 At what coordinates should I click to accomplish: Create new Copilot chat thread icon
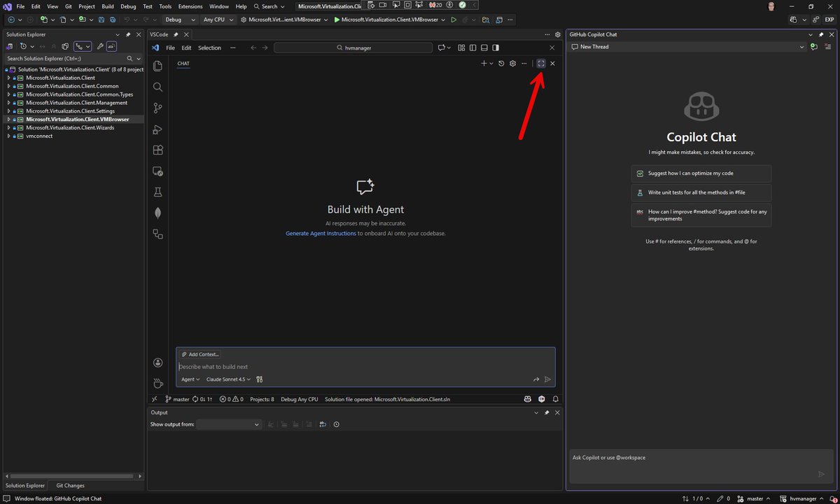814,47
